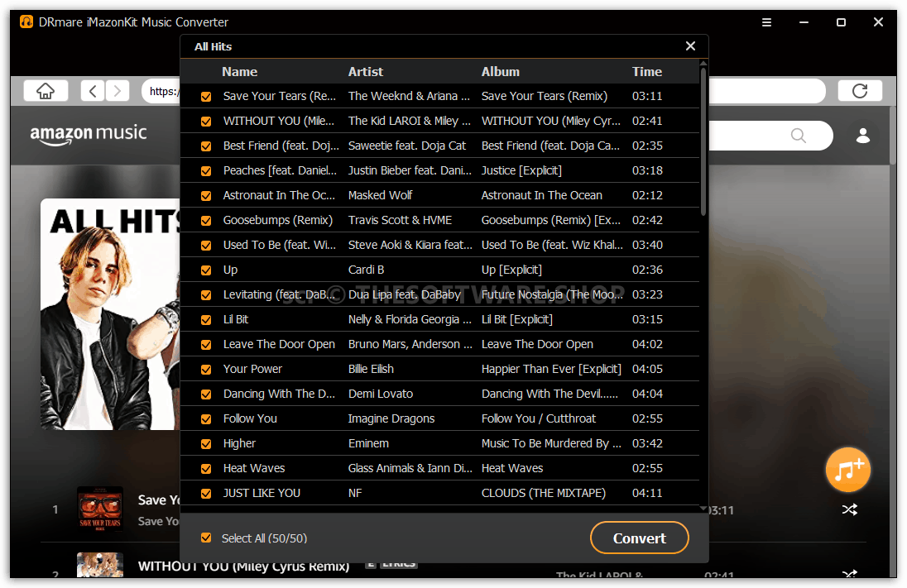Click the Convert button
Screen dimensions: 907x588
tap(639, 538)
